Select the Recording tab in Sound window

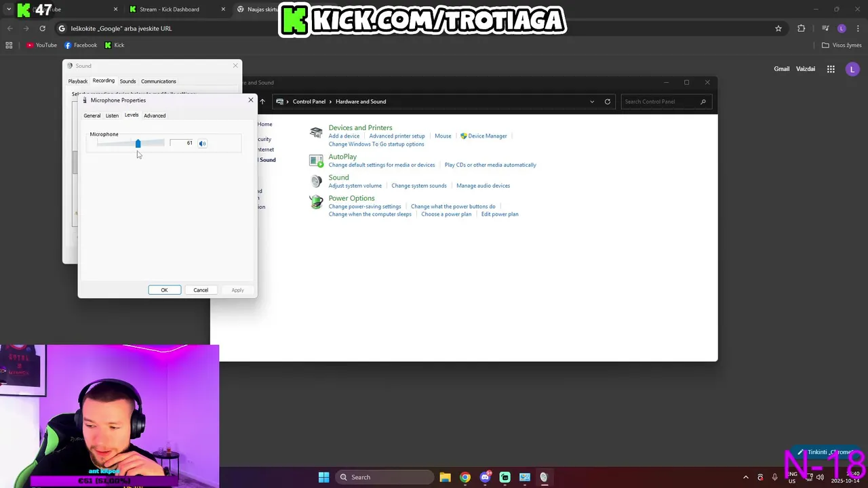(104, 81)
